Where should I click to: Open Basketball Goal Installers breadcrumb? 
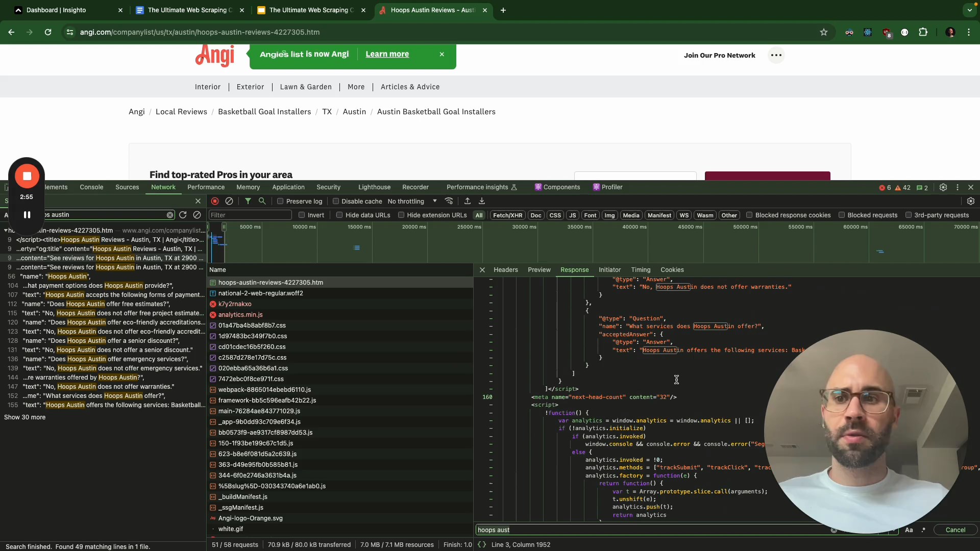tap(264, 112)
